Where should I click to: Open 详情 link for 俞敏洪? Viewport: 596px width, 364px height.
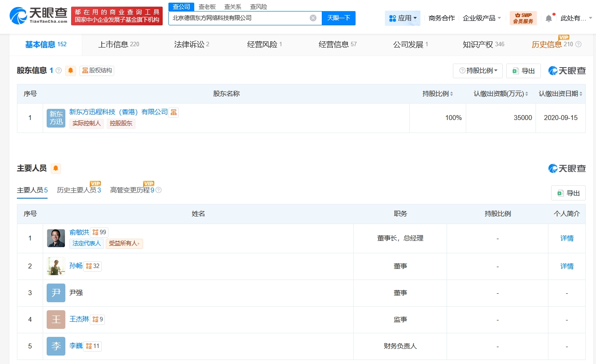[x=567, y=238]
